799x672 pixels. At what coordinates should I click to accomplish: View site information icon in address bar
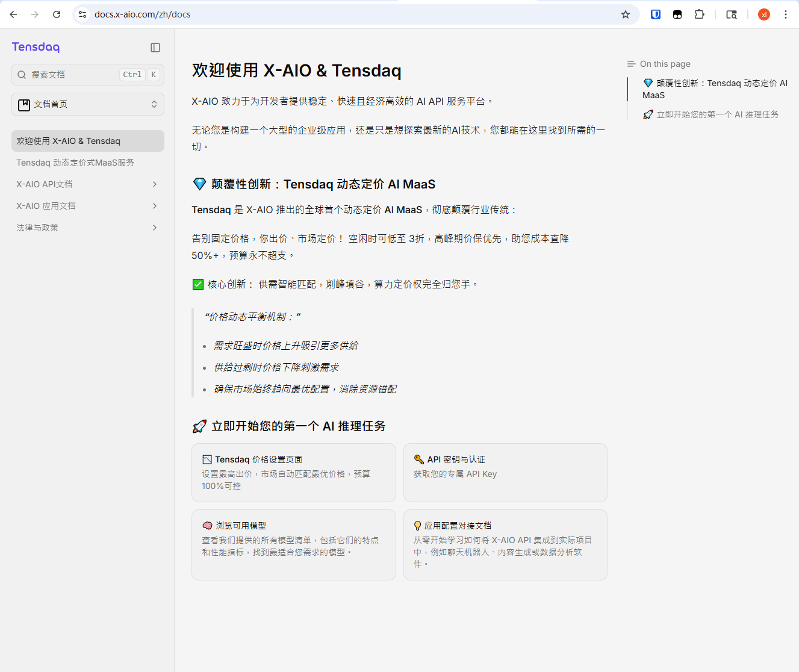83,14
